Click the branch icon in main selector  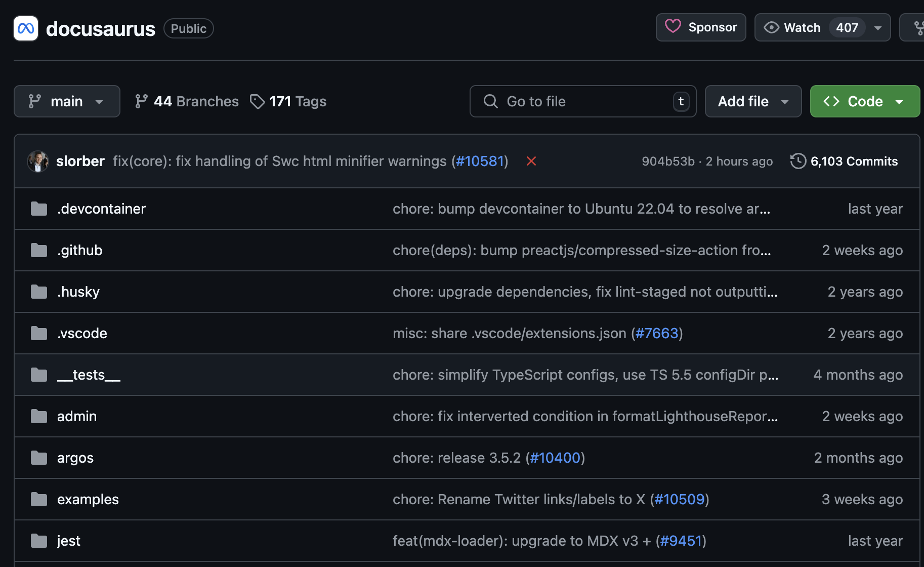34,101
